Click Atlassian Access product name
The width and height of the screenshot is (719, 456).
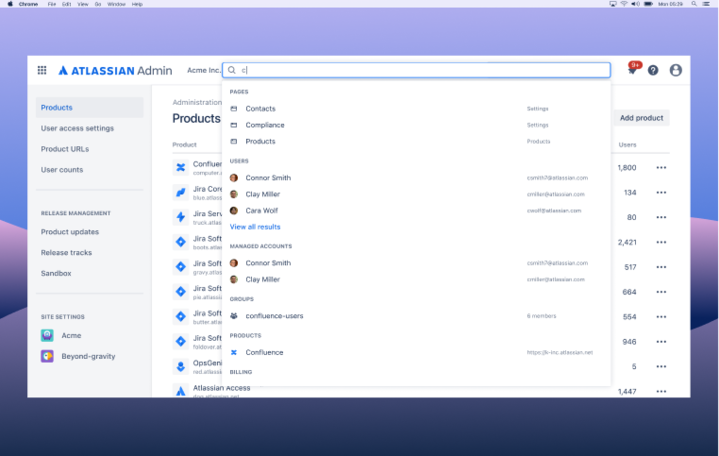pos(221,388)
